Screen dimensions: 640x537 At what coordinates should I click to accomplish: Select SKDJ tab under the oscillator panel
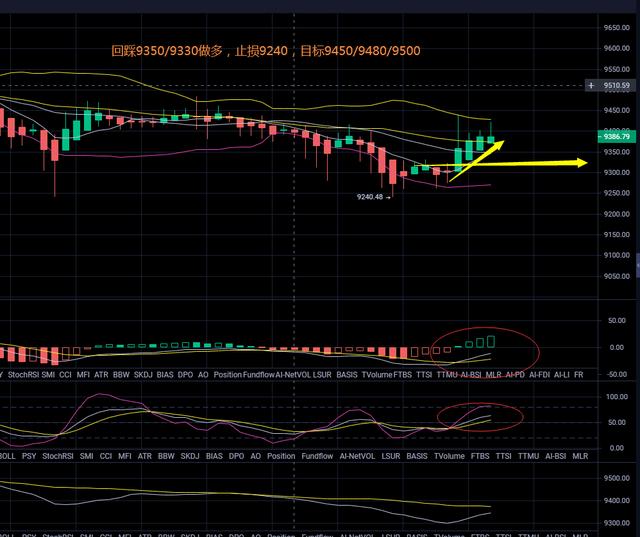pos(190,456)
